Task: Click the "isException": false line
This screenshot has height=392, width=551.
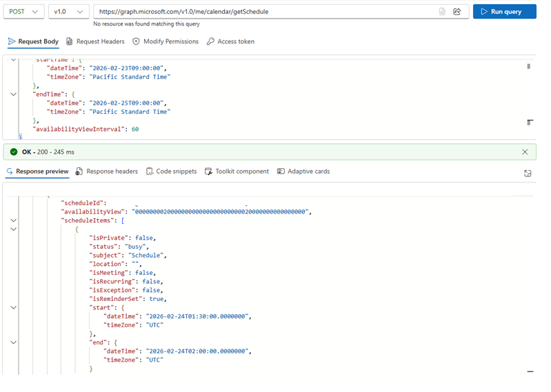Action: (x=126, y=290)
